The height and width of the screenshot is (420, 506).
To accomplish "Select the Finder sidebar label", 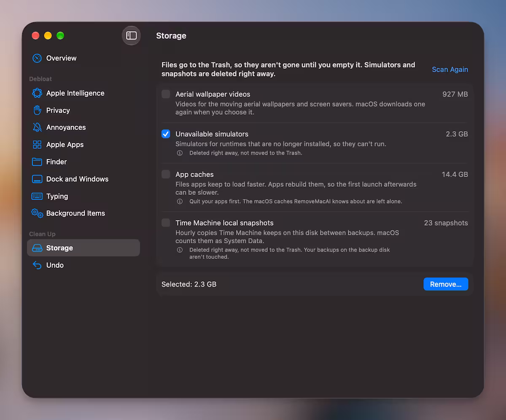I will 57,162.
